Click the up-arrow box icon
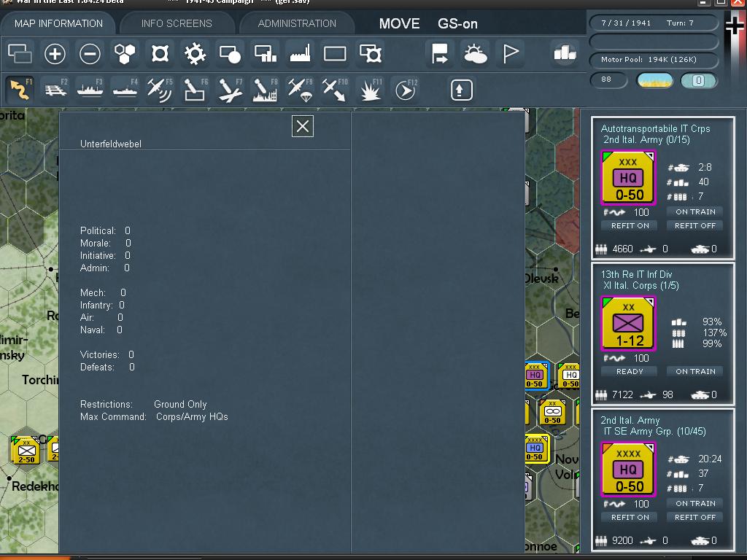The width and height of the screenshot is (747, 560). (x=461, y=90)
